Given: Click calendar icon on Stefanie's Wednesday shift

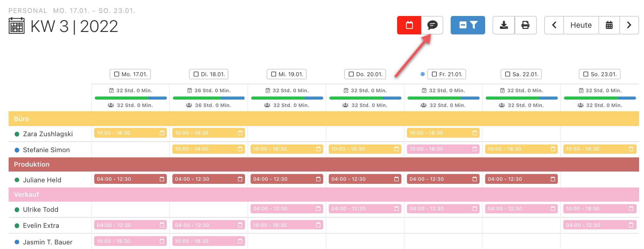Looking at the screenshot, I should (x=318, y=149).
